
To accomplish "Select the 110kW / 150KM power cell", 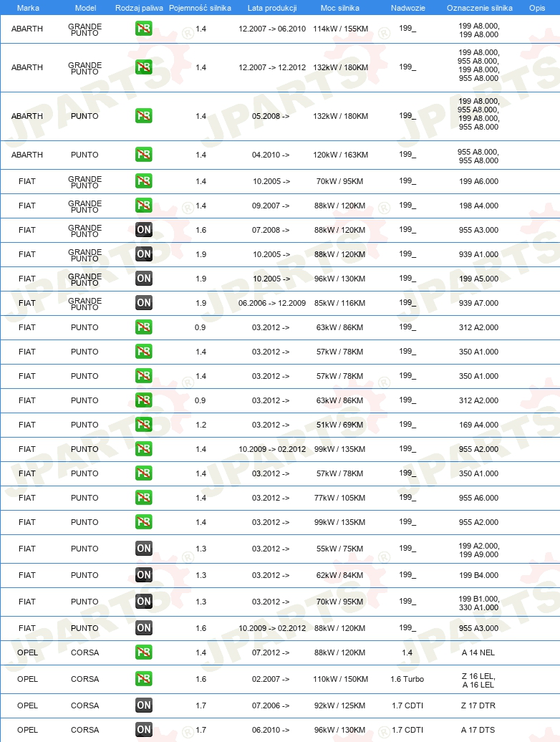I will pyautogui.click(x=341, y=679).
